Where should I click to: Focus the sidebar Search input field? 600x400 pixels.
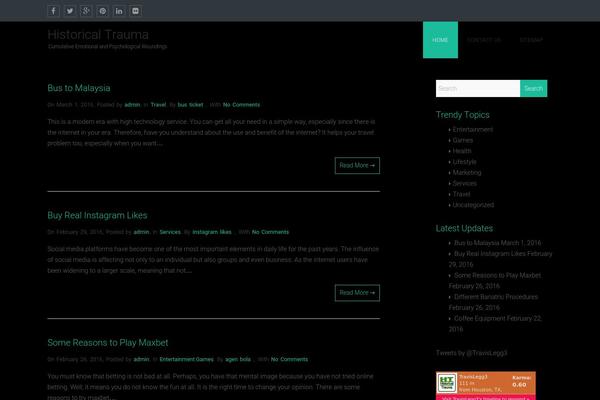click(x=478, y=88)
